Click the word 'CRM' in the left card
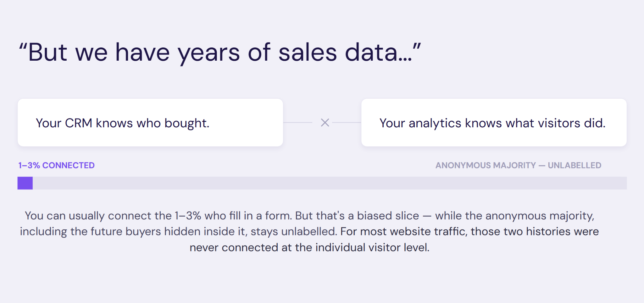The image size is (644, 303). [x=79, y=123]
